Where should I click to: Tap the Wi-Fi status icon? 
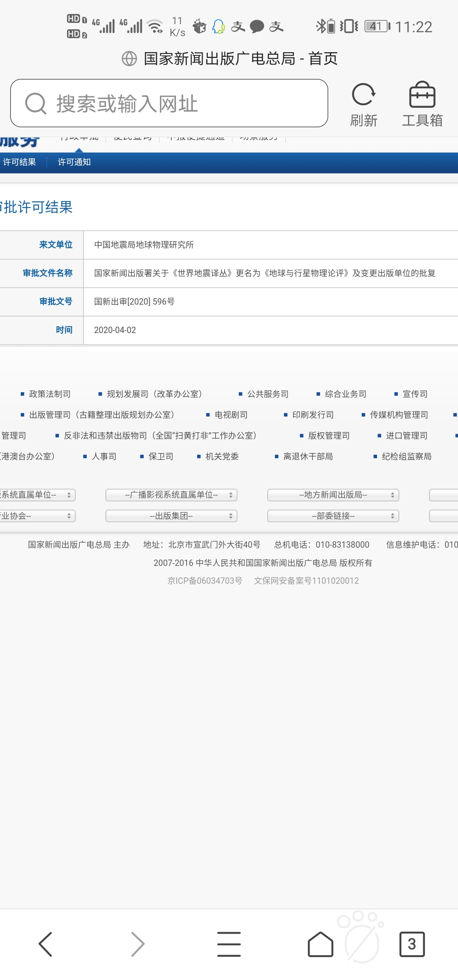click(155, 26)
